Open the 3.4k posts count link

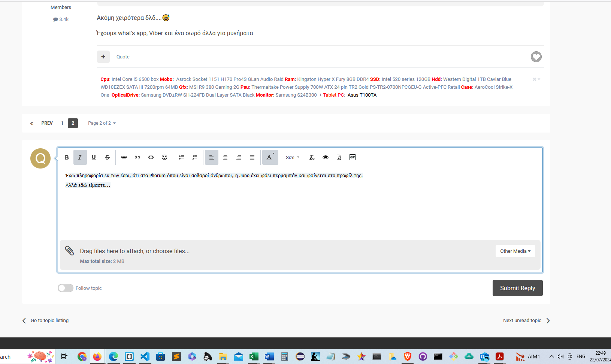point(61,19)
